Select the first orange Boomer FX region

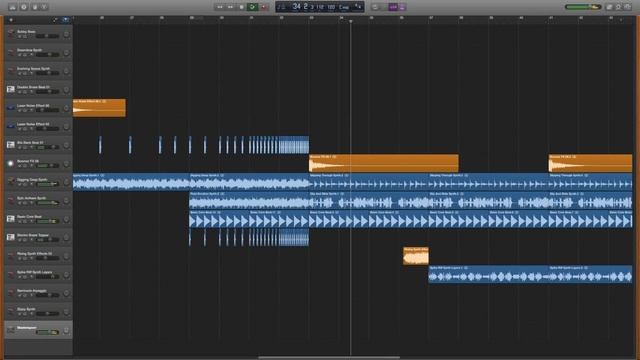(x=384, y=163)
